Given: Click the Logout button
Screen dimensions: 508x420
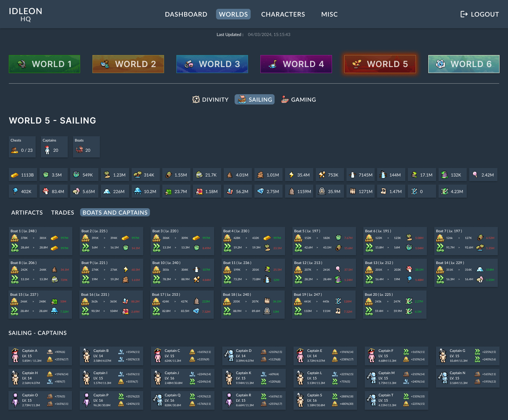Looking at the screenshot, I should tap(479, 14).
